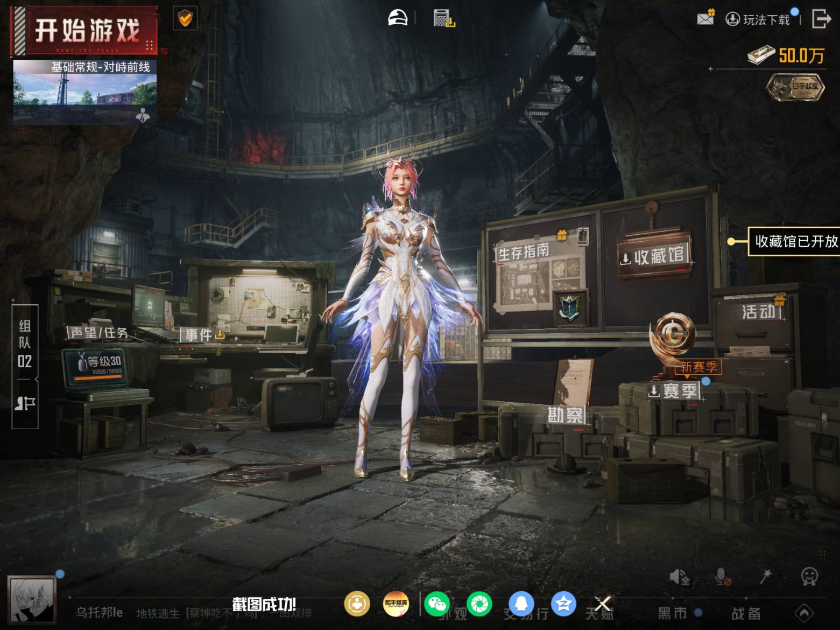Click the flag icon under 组队 02
840x630 pixels.
[25, 403]
